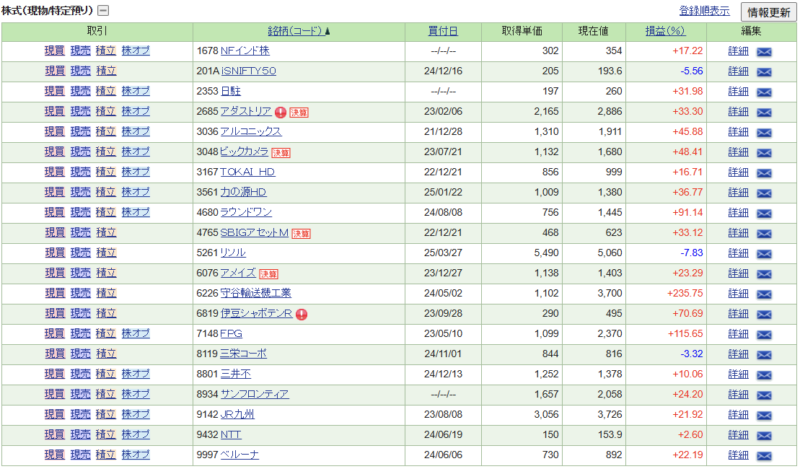Click 現買 in the ベルーナ row
This screenshot has height=469, width=800.
tap(55, 455)
